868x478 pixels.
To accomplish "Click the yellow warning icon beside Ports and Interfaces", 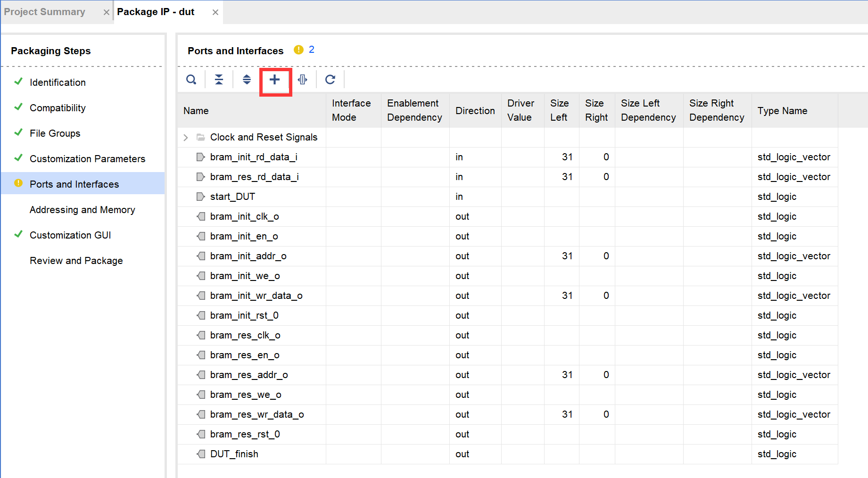I will pyautogui.click(x=298, y=49).
